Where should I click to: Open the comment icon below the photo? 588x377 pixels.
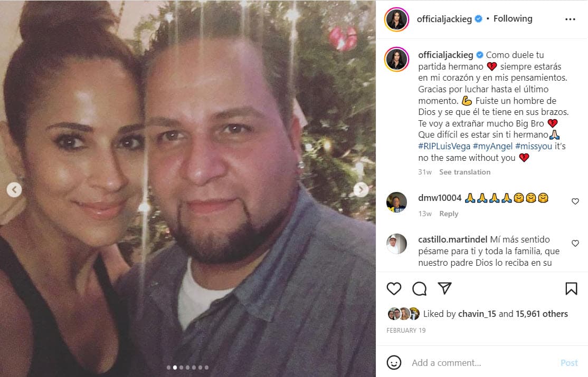coord(420,288)
